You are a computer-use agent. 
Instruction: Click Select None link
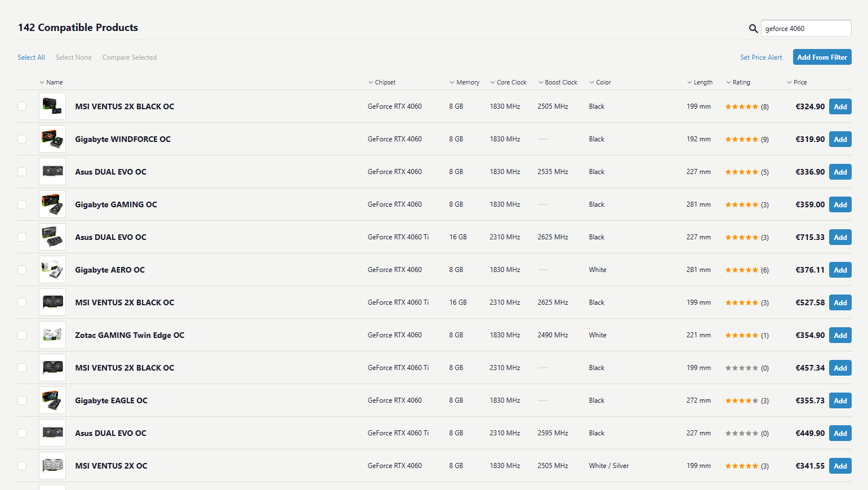[x=74, y=57]
